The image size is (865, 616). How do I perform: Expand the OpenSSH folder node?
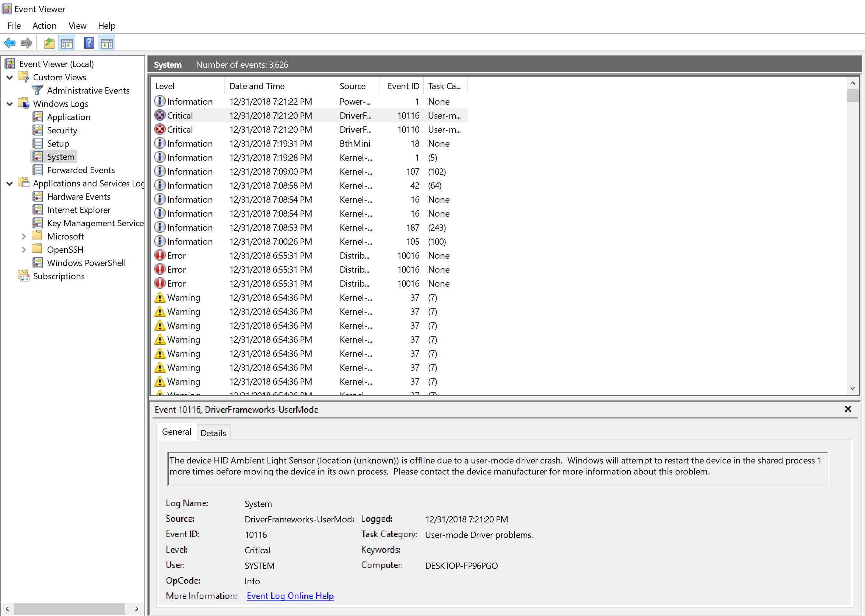(x=24, y=250)
